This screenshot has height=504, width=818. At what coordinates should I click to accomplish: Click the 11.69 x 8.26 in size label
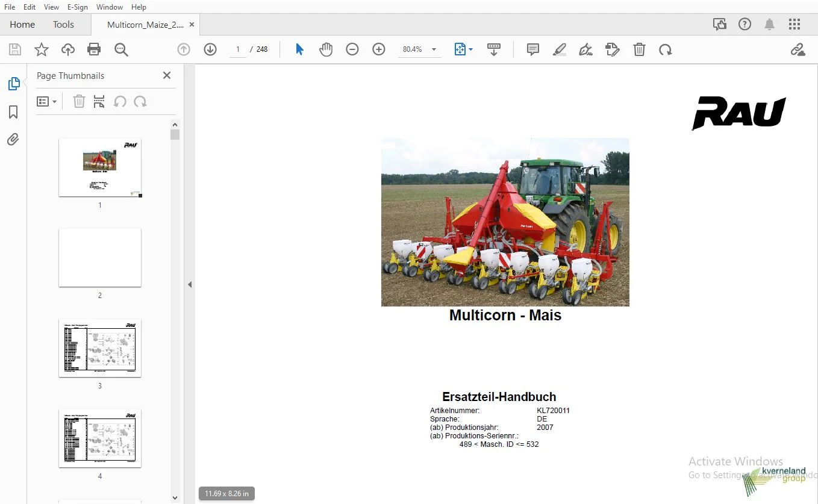[x=226, y=494]
